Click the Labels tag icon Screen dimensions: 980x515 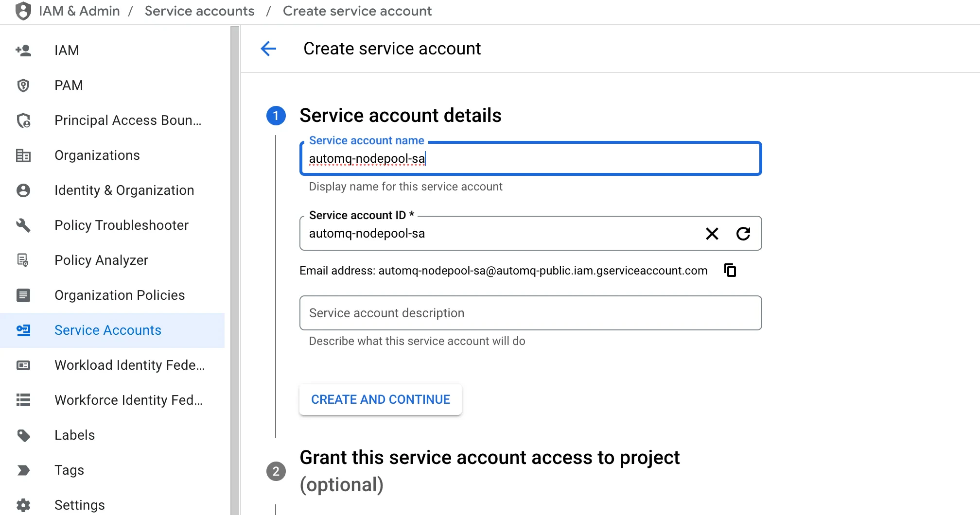[23, 435]
